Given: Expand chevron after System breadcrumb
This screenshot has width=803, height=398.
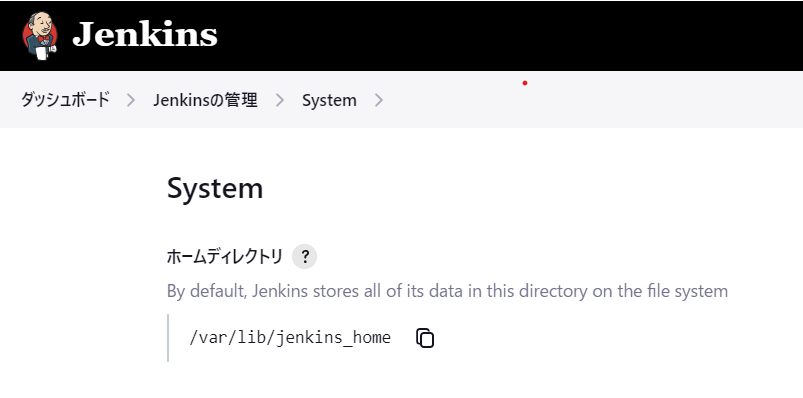Looking at the screenshot, I should point(378,100).
